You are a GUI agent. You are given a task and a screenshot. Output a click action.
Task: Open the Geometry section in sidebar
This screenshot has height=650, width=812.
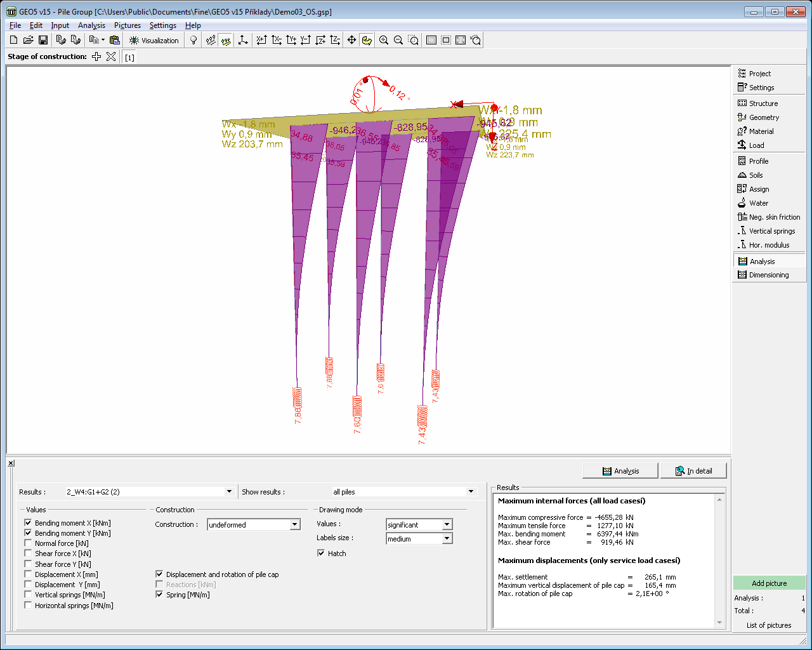[x=764, y=117]
